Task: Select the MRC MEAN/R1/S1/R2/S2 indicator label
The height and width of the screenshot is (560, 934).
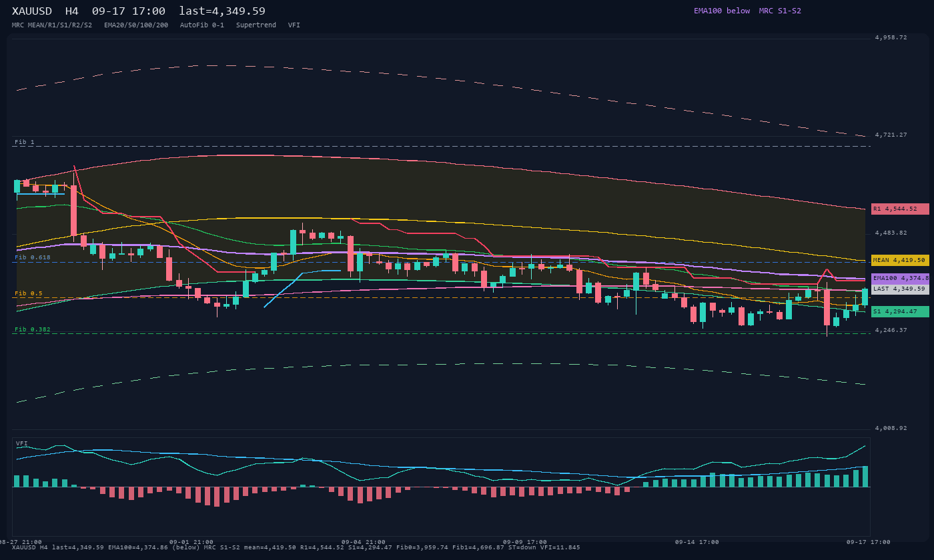Action: [x=52, y=25]
